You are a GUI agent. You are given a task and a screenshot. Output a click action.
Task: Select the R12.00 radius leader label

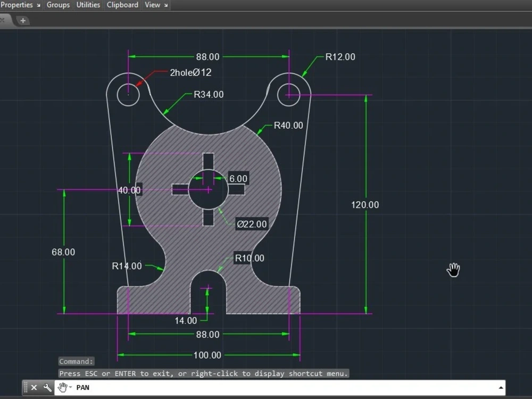click(339, 57)
